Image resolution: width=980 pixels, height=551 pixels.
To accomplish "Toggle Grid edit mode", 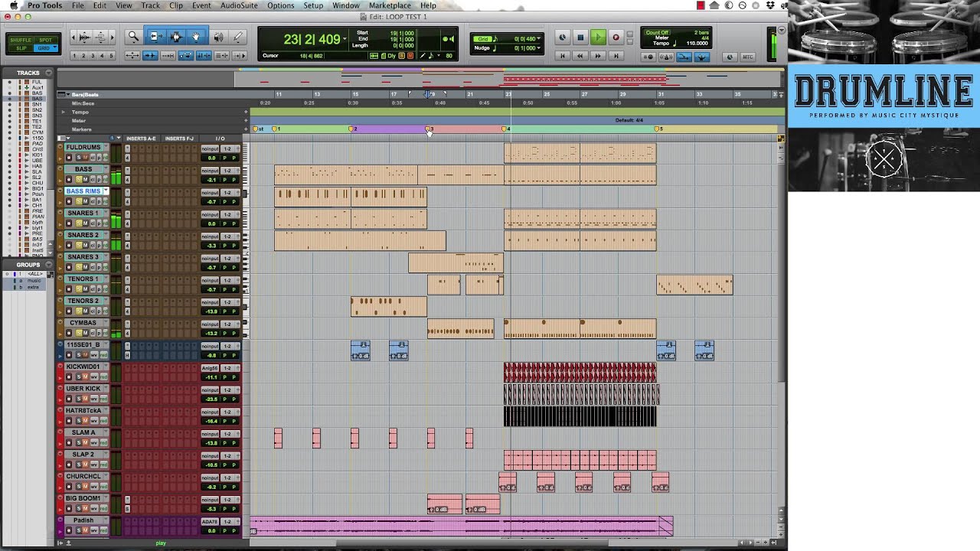I will coord(44,48).
